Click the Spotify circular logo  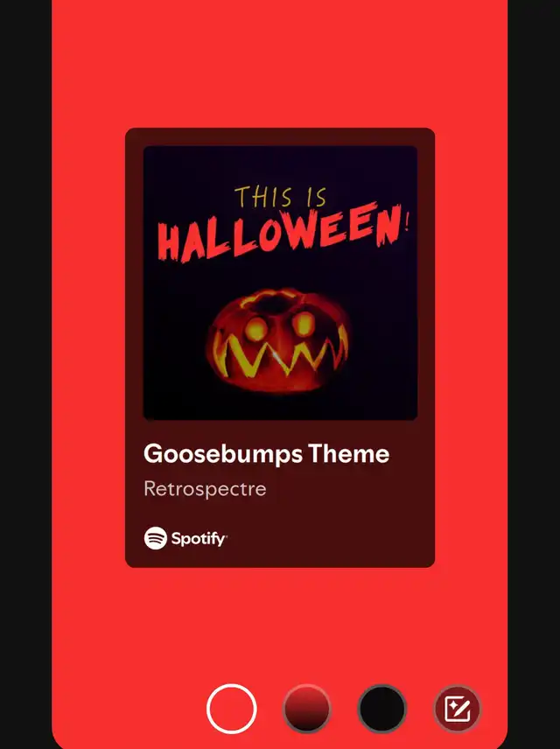click(155, 538)
